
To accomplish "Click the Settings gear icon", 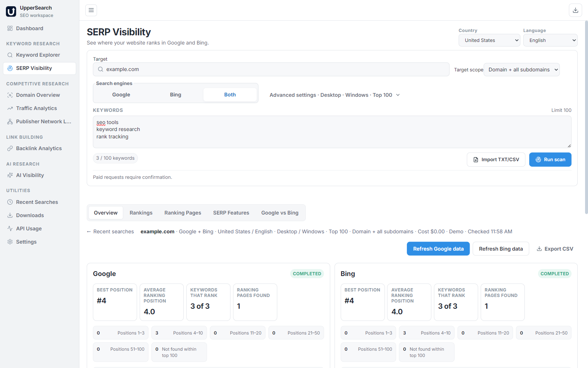I will 10,242.
